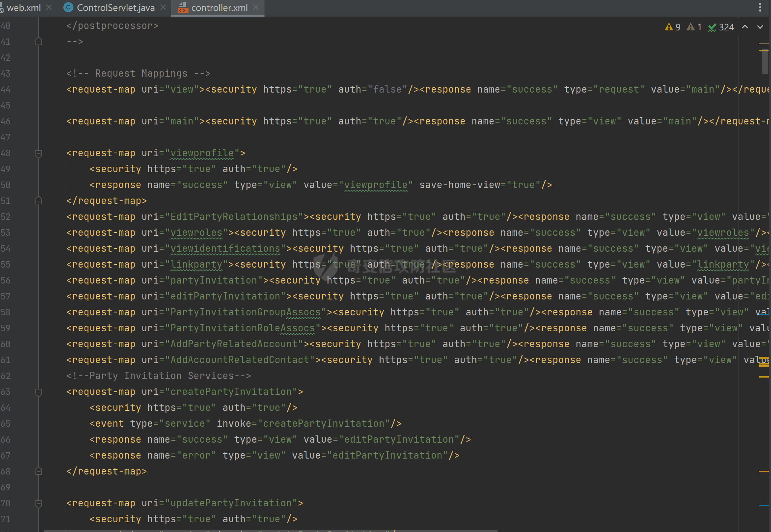Click the Java class icon on ControlServlet tab
Screen dimensions: 771x532
point(68,8)
